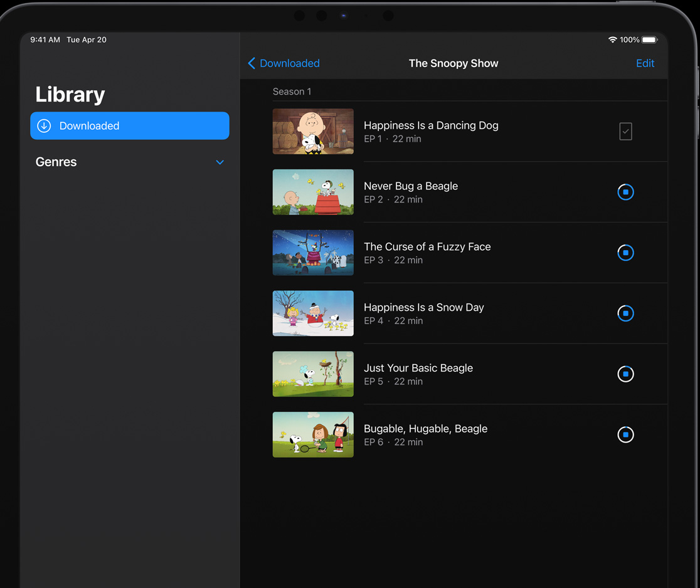Screen dimensions: 700x588
Task: Stop download of Bugable, Hugable, Beagle
Action: [x=625, y=434]
